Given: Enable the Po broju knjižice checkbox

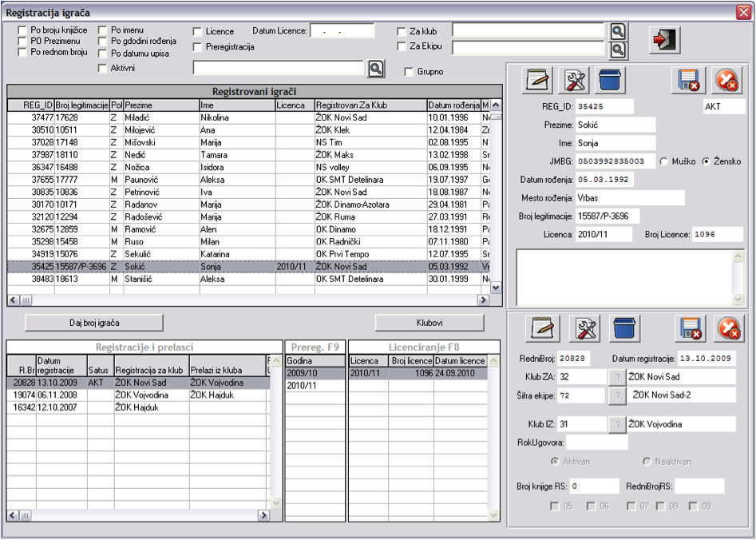Looking at the screenshot, I should [x=22, y=30].
